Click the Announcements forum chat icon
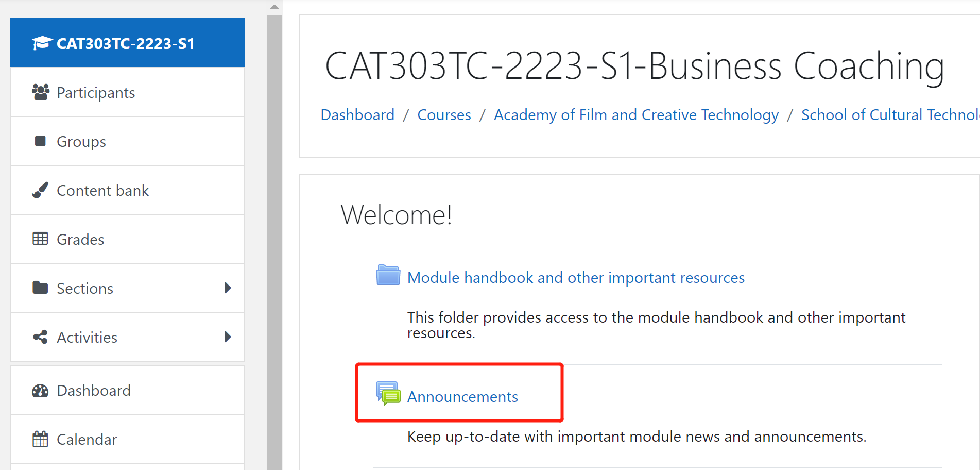 [x=388, y=394]
